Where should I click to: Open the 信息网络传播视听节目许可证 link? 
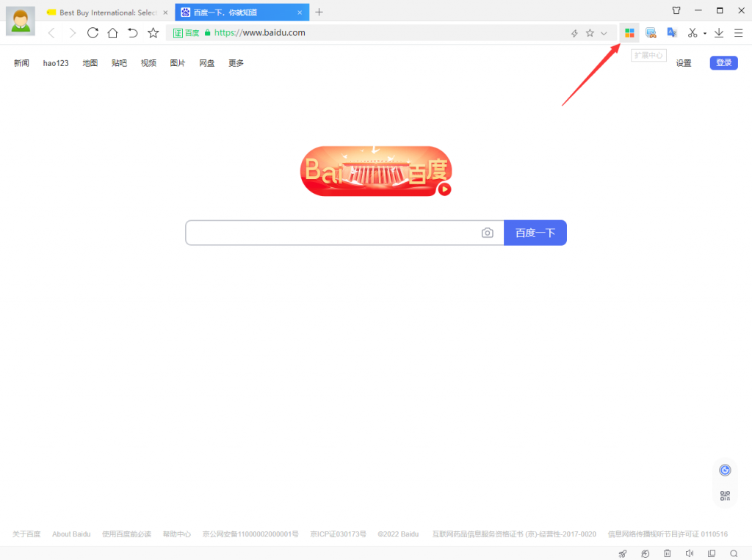(x=668, y=534)
